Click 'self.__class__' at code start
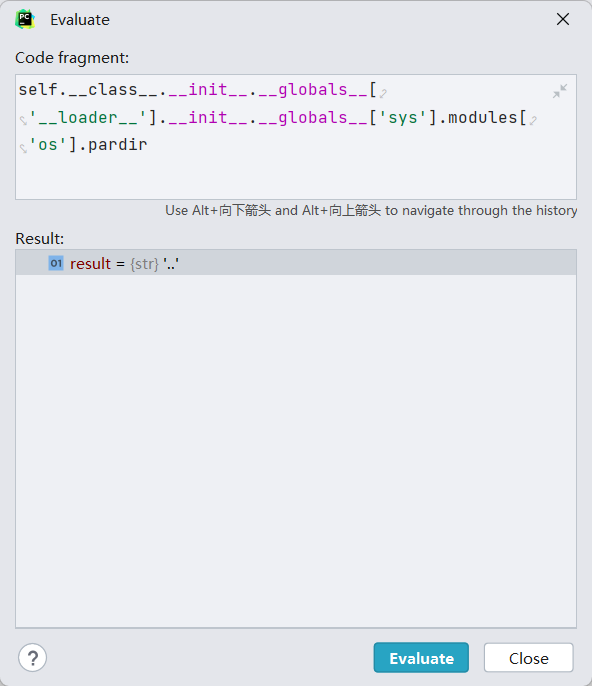 coord(88,90)
